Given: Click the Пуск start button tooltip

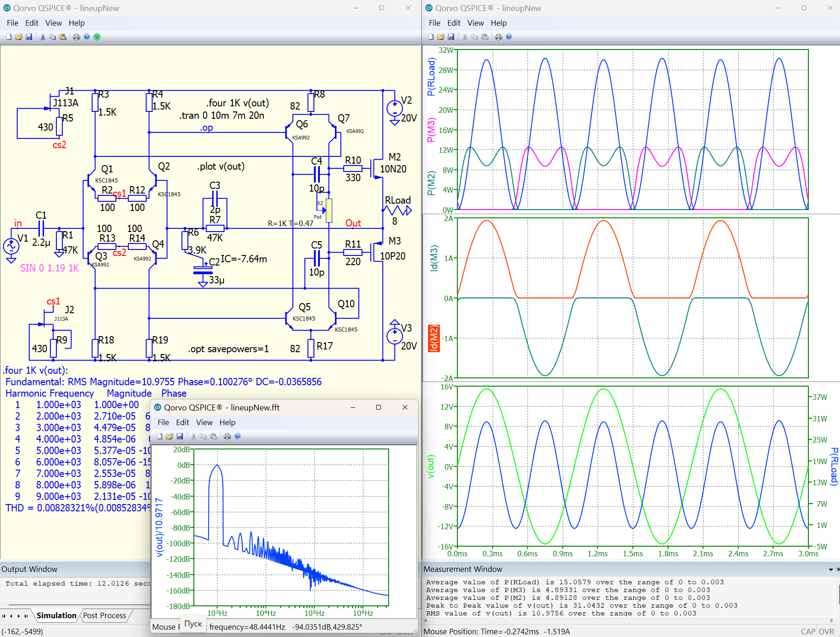Looking at the screenshot, I should [193, 624].
